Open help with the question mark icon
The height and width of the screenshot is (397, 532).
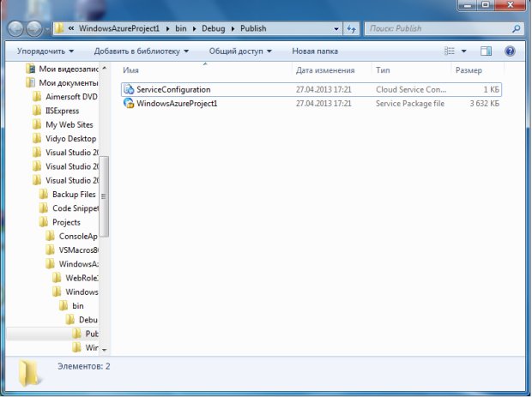(x=510, y=51)
